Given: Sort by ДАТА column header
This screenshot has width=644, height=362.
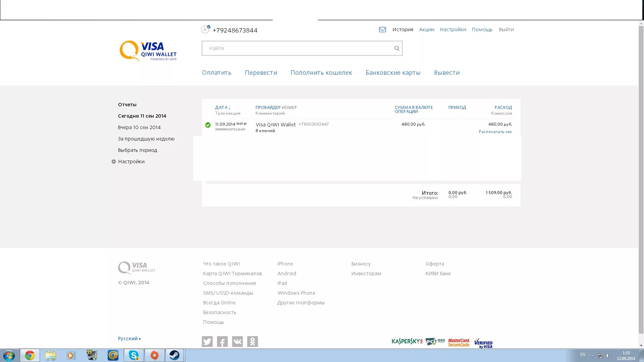Looking at the screenshot, I should (223, 108).
